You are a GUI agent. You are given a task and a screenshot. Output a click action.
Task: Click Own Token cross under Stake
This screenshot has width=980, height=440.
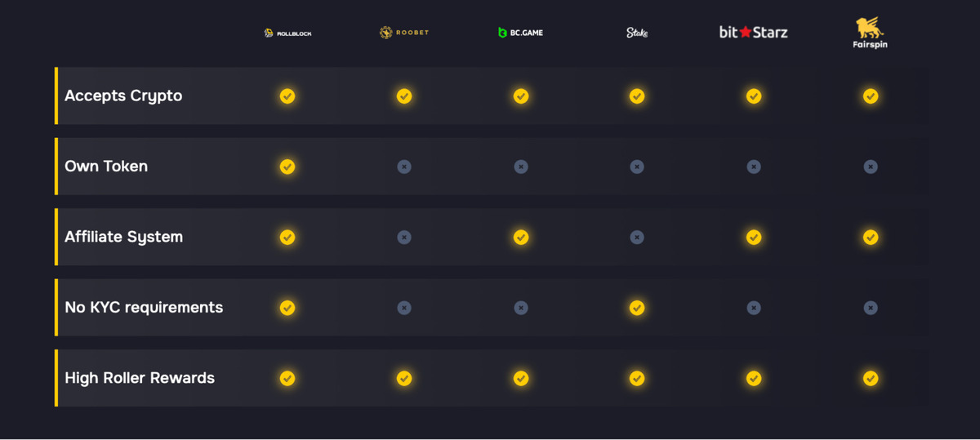pos(637,167)
